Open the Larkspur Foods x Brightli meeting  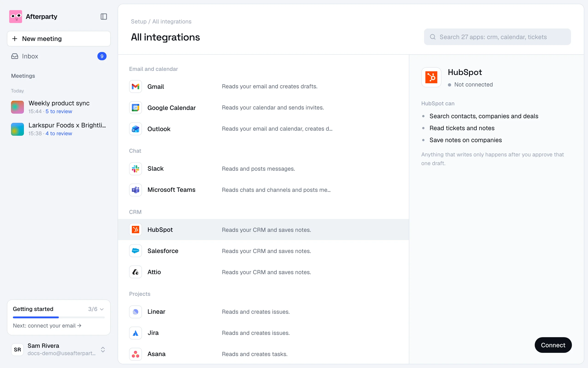point(59,129)
